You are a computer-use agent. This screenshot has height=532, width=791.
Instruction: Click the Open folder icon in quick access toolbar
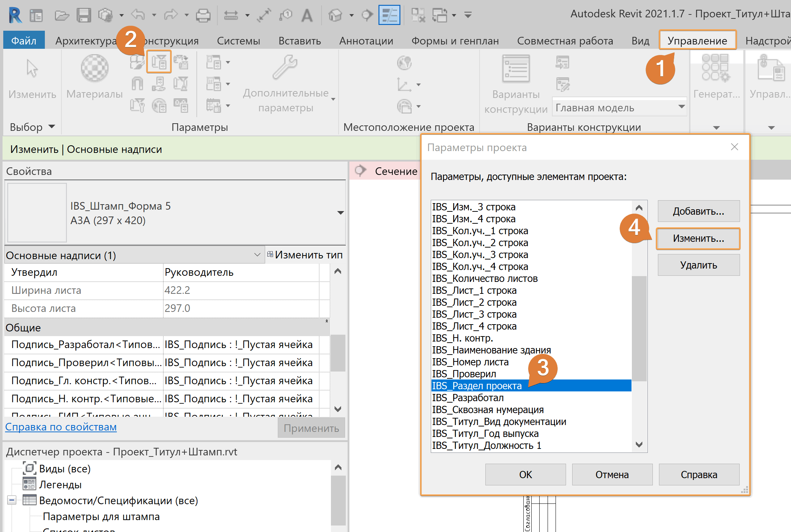click(x=62, y=16)
